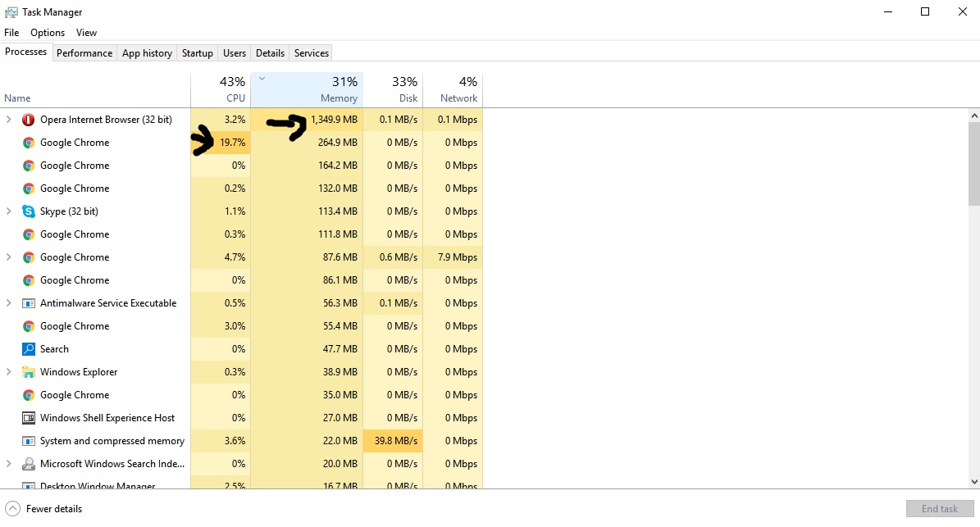The width and height of the screenshot is (980, 527).
Task: Select the 0.6 MB/s disk cell
Action: click(393, 257)
